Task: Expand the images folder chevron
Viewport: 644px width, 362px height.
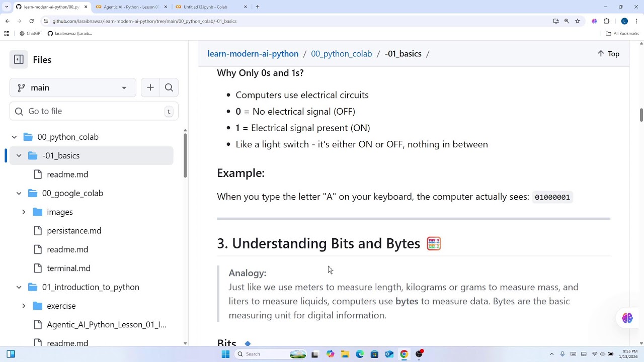Action: 24,212
